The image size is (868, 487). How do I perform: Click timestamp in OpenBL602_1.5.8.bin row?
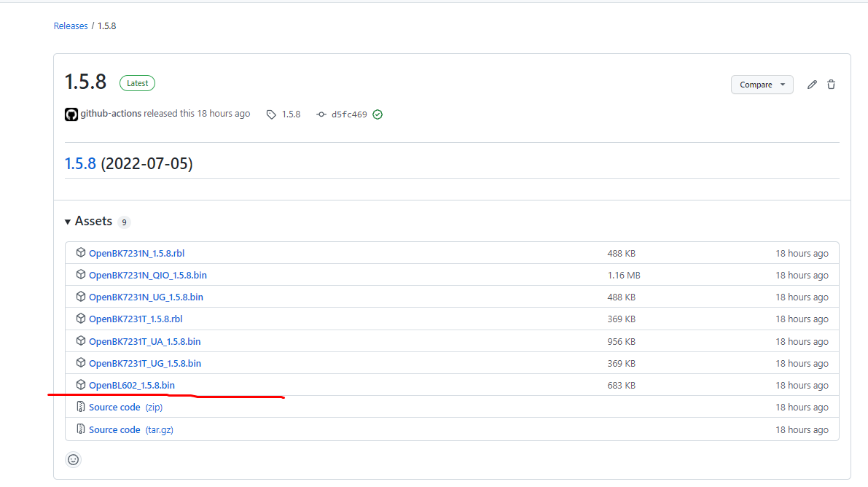click(802, 385)
